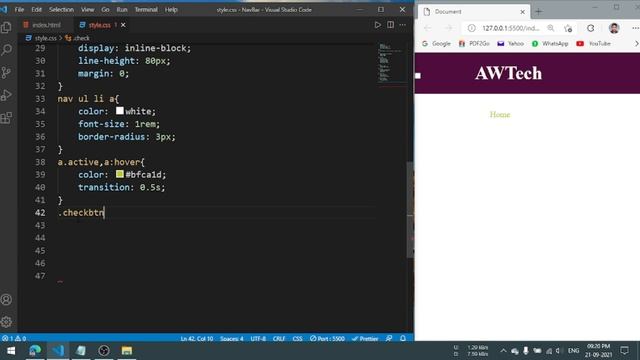Toggle the white checkbox in the AWTech navbar

[x=418, y=76]
